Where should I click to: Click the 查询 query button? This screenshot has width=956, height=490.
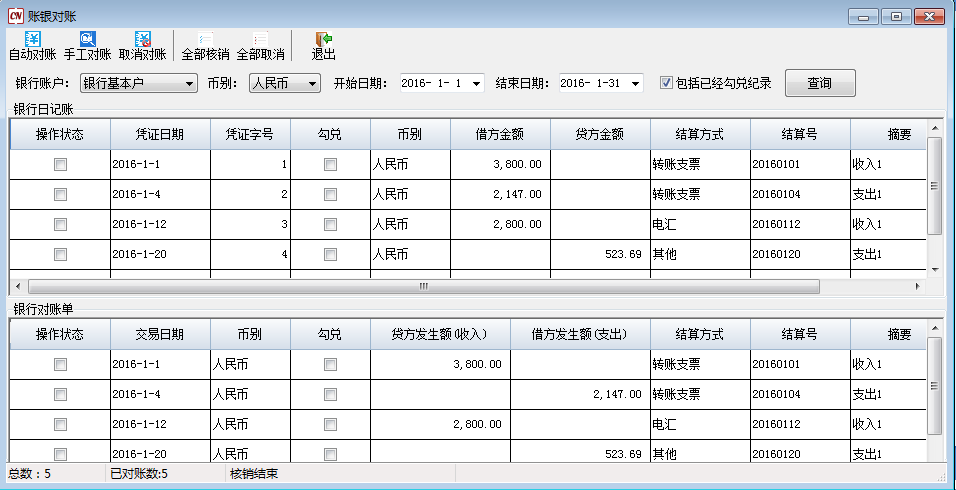tap(819, 83)
